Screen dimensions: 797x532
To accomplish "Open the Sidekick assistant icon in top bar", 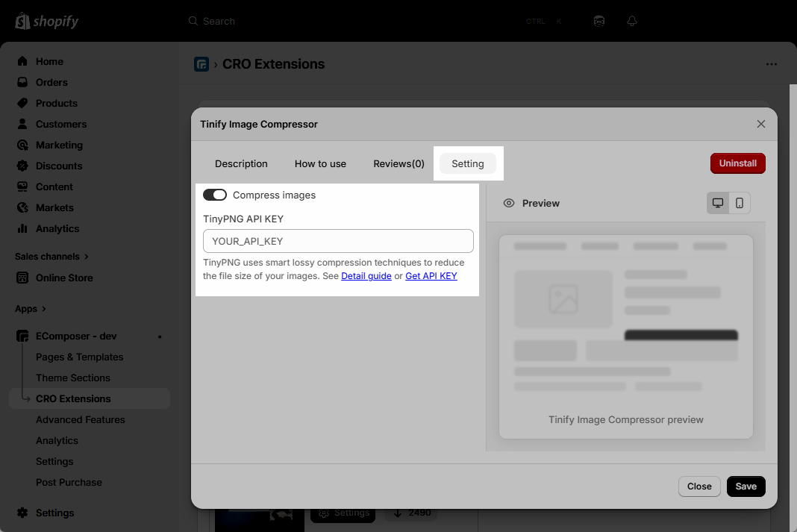I will pos(599,21).
